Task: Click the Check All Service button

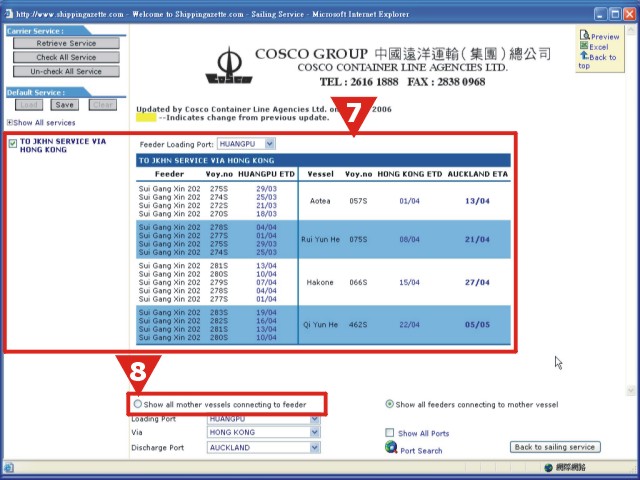Action: (x=66, y=57)
